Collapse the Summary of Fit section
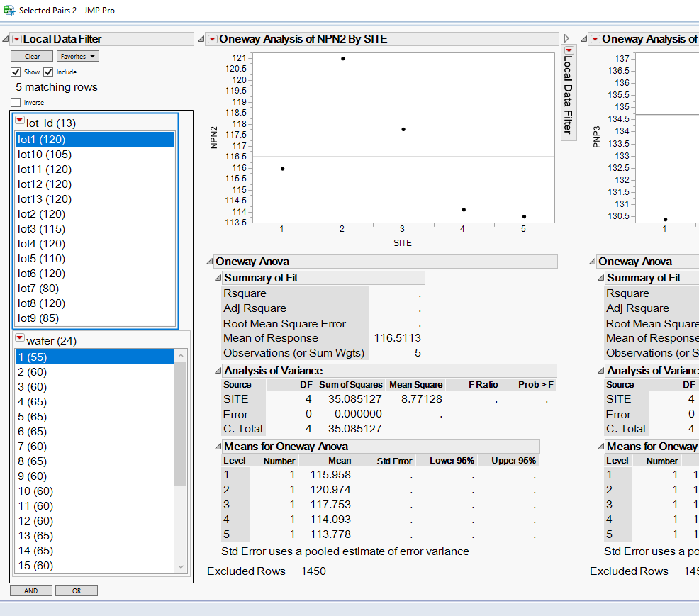Image resolution: width=699 pixels, height=616 pixels. pos(218,278)
